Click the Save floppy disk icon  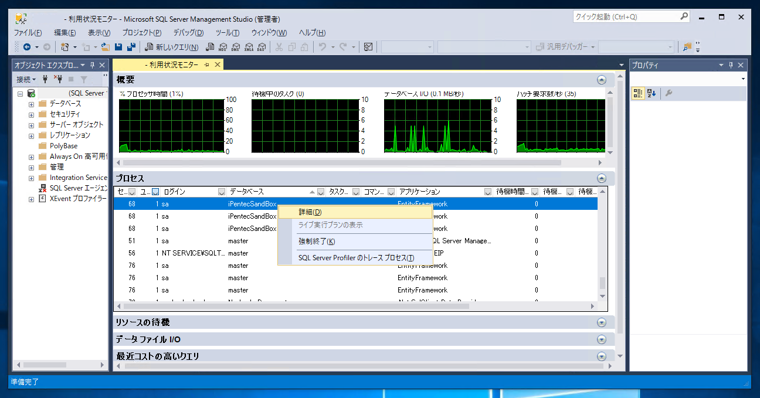pos(118,47)
